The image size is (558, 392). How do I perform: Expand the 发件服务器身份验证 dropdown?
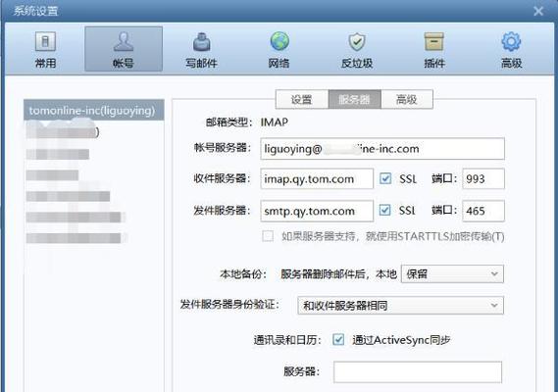(401, 305)
